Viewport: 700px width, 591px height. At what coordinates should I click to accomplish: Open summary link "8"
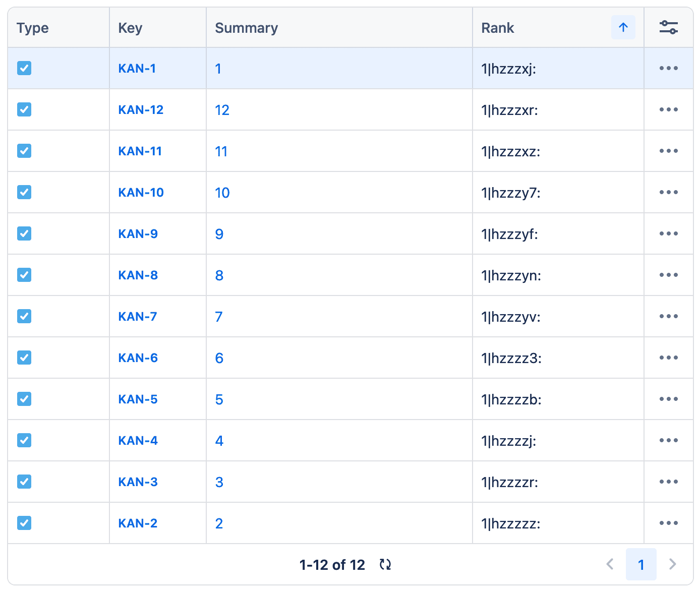click(219, 275)
